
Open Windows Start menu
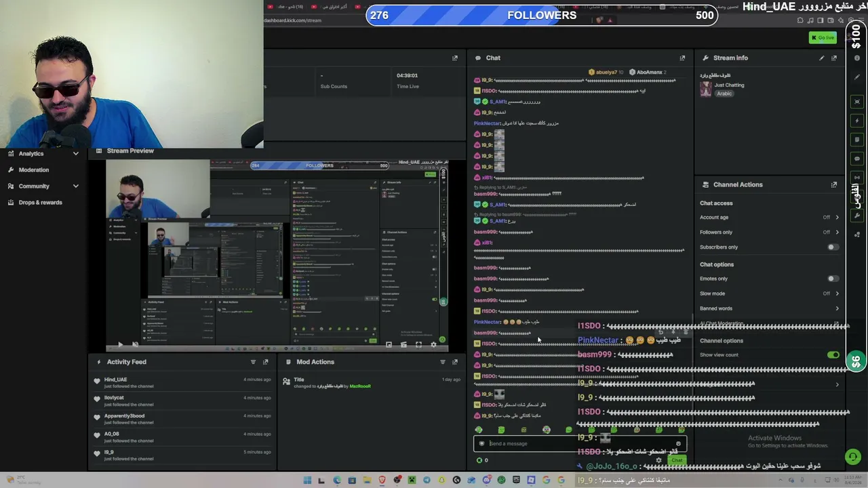tap(307, 481)
